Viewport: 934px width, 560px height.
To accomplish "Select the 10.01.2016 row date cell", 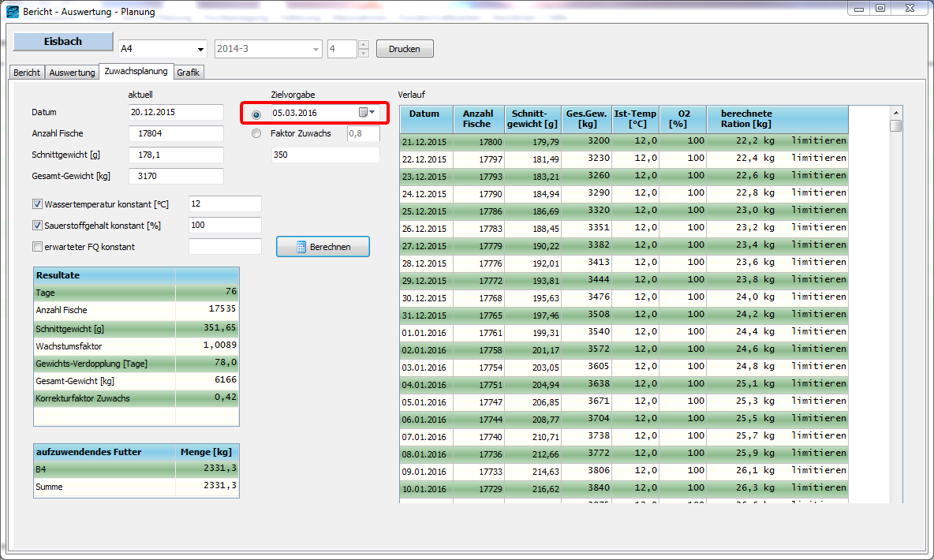I will coord(427,489).
